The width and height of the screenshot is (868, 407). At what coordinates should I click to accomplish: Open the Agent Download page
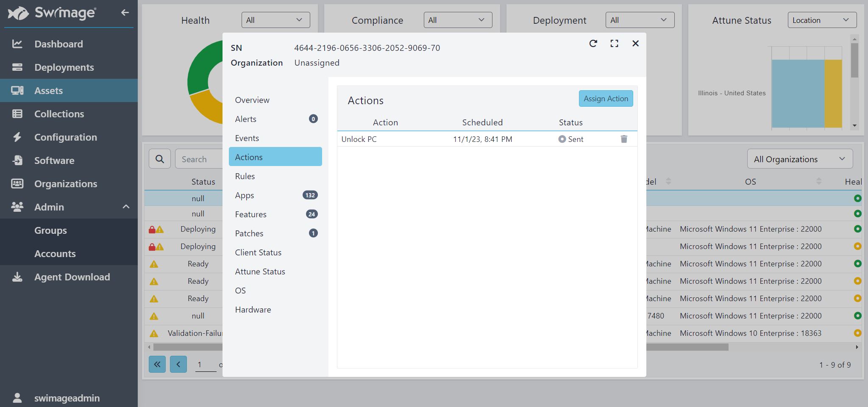(69, 277)
